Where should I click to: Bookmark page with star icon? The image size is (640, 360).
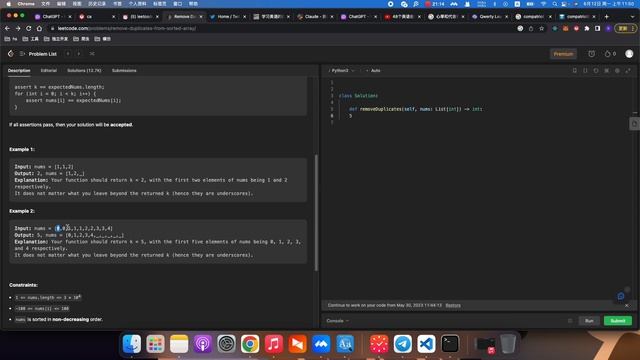pos(542,29)
